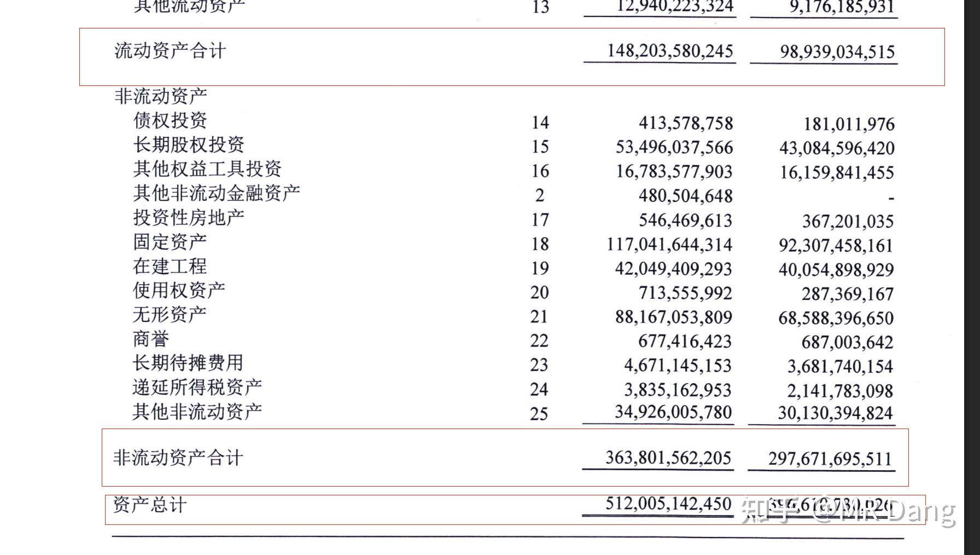The height and width of the screenshot is (555, 980).
Task: Click the value 287,369,167
Action: pos(848,294)
